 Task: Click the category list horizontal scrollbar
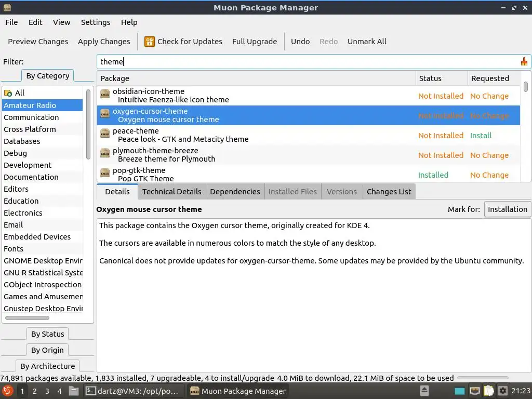tap(27, 318)
